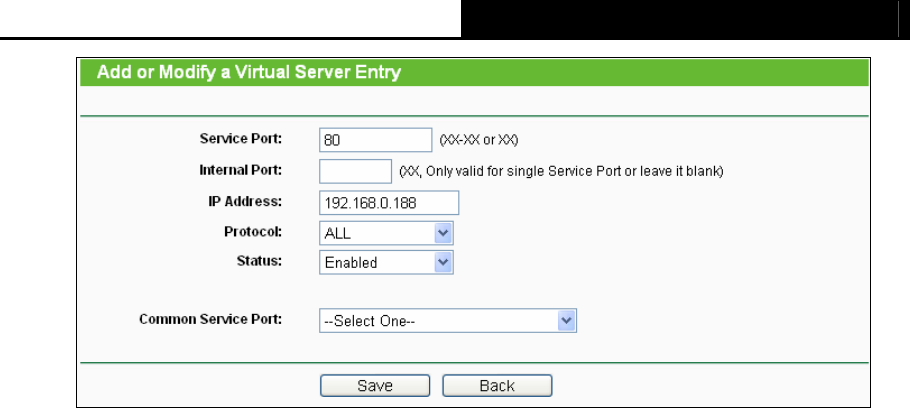Click the 'Status:' label
Viewport: 910px width, 408px height.
[259, 261]
